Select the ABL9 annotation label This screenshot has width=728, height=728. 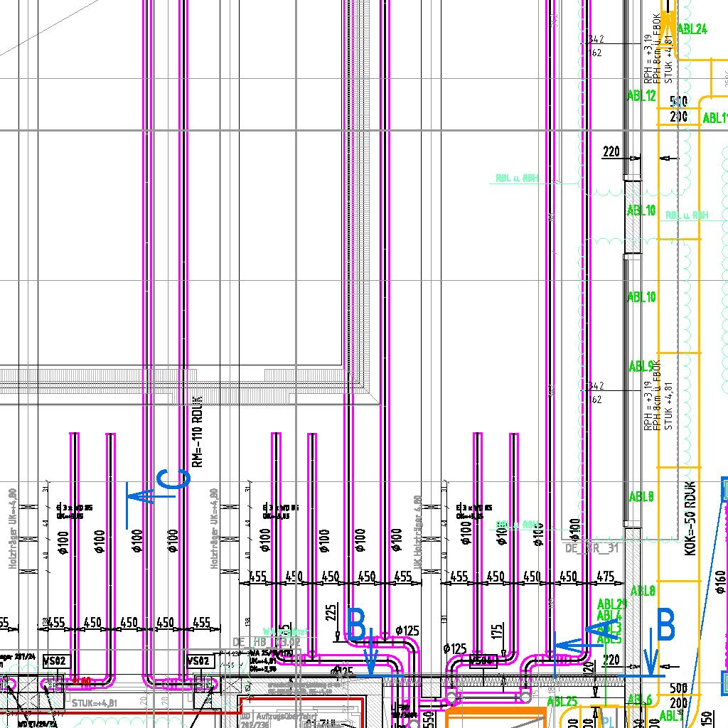[x=641, y=367]
